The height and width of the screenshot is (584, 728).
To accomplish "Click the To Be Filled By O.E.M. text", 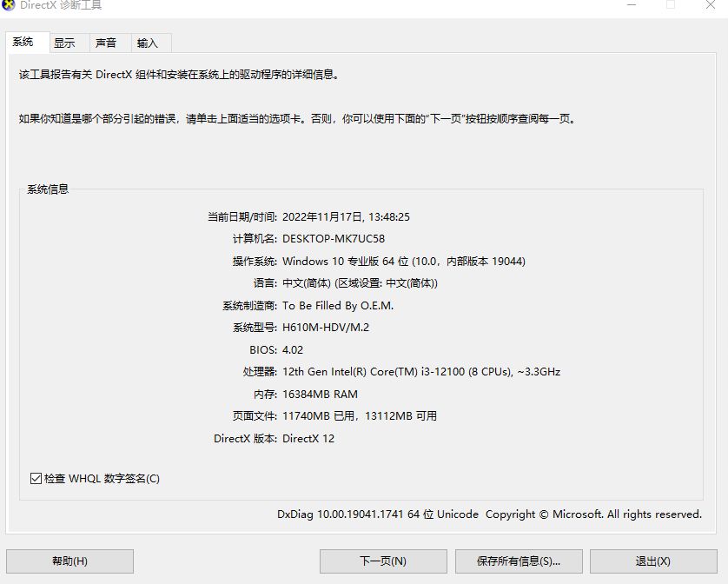I will [338, 306].
